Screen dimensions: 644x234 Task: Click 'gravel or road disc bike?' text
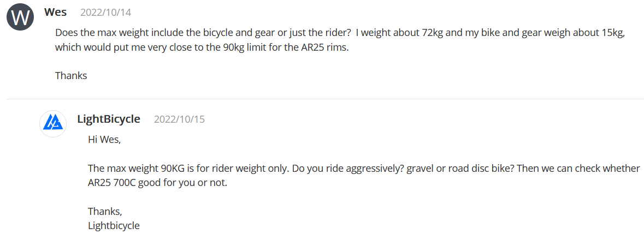tap(460, 169)
